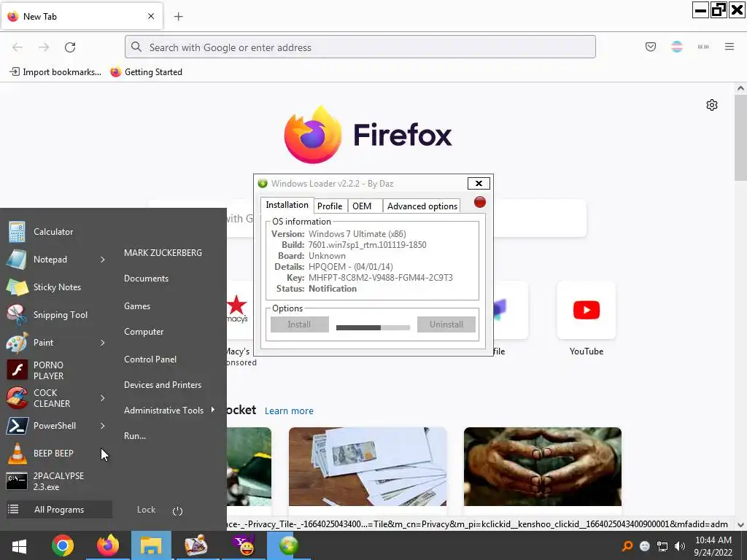Viewport: 747px width, 560px height.
Task: Click the Firefox address search bar
Action: (360, 47)
